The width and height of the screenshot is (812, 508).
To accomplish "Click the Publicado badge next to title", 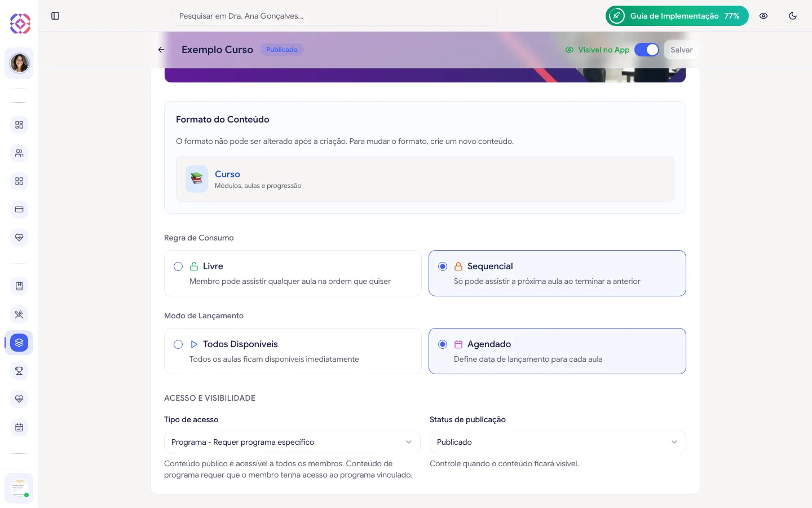I will (281, 50).
